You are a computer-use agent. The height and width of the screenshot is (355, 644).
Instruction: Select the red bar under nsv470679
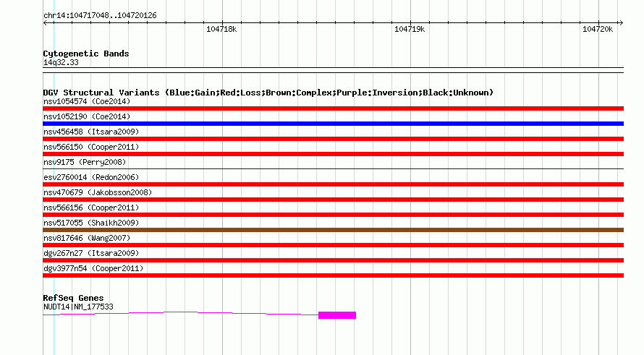point(333,200)
